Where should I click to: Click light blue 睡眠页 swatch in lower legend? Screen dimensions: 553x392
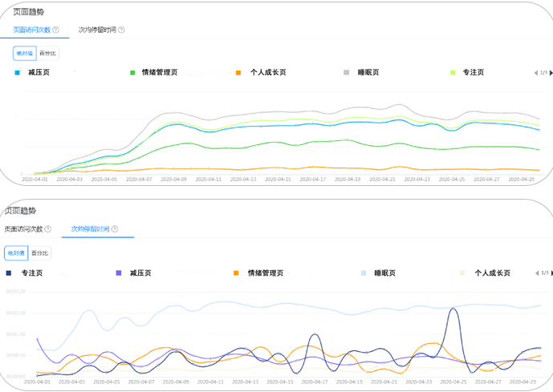[364, 273]
